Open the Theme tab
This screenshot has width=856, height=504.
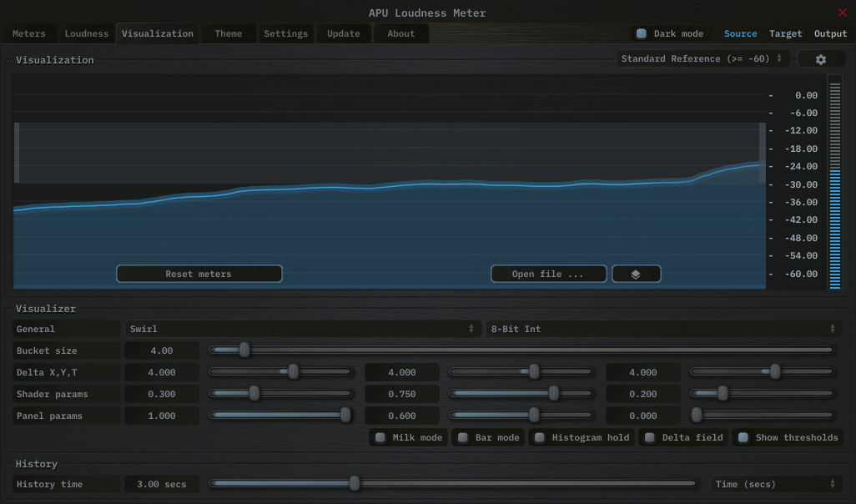[228, 34]
